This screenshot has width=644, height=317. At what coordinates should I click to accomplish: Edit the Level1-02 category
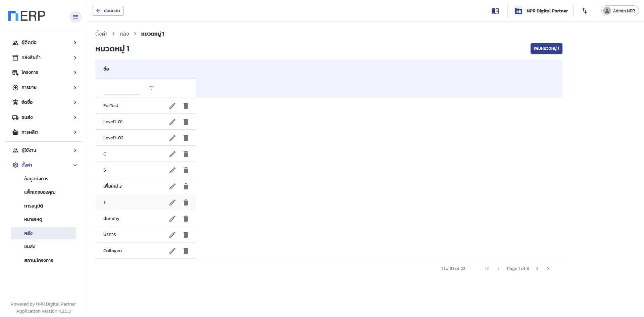(172, 138)
